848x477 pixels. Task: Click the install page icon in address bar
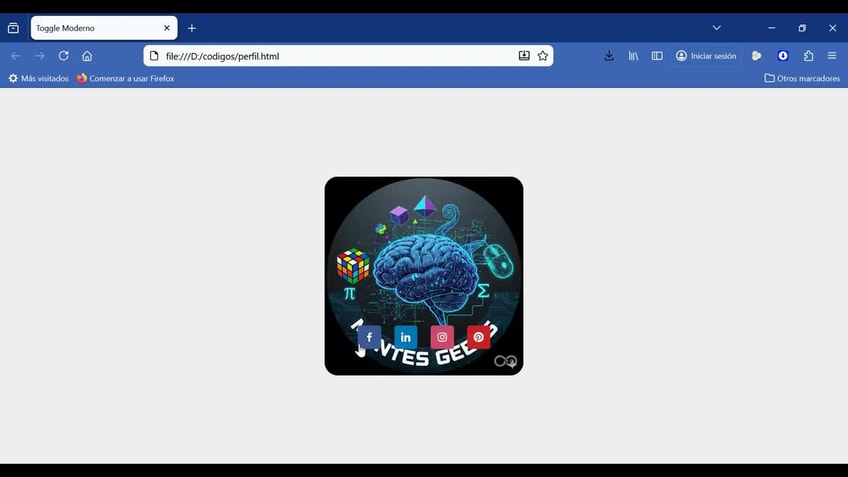524,56
